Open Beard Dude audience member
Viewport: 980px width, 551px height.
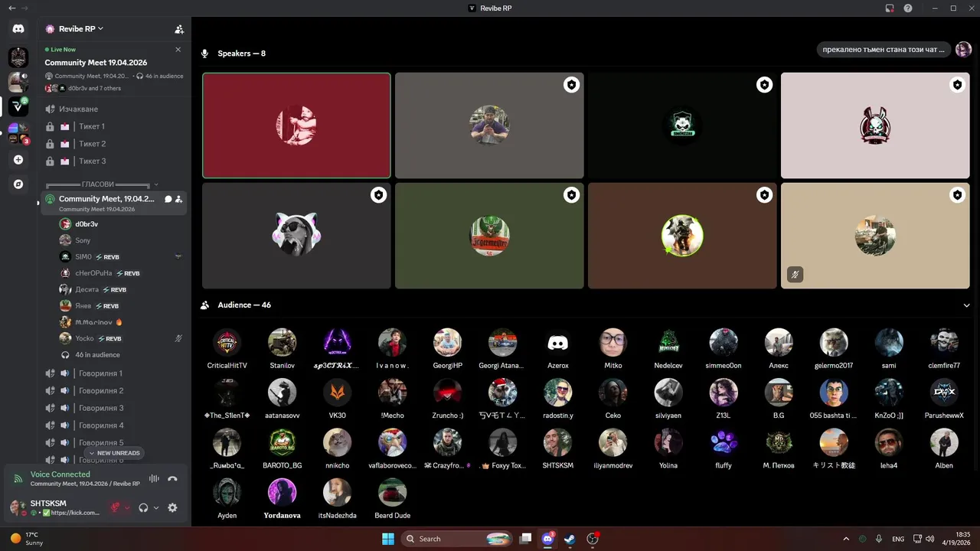click(392, 499)
